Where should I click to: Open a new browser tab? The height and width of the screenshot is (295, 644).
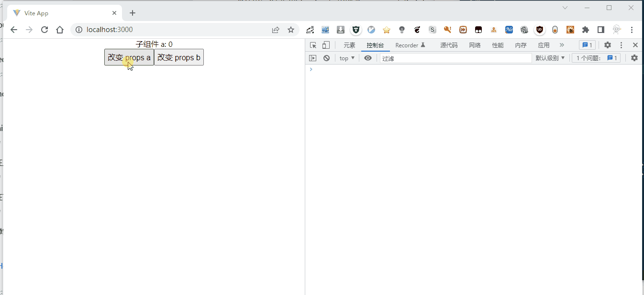[133, 13]
